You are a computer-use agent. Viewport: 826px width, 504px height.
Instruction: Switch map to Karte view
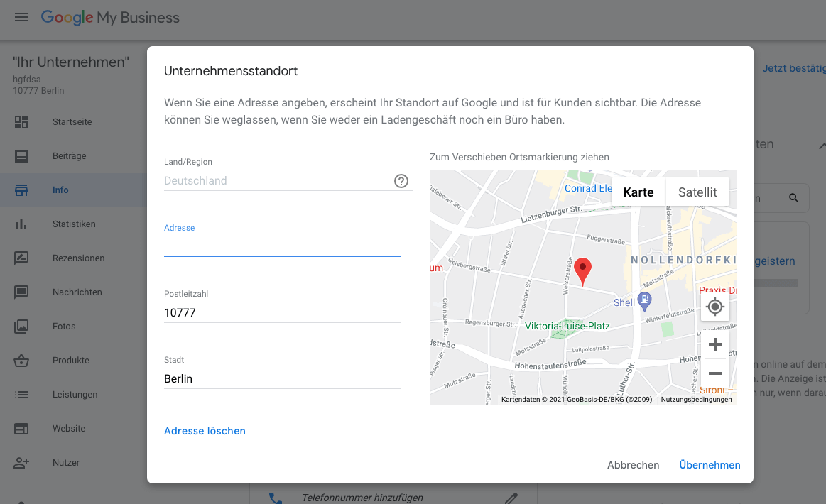point(638,192)
